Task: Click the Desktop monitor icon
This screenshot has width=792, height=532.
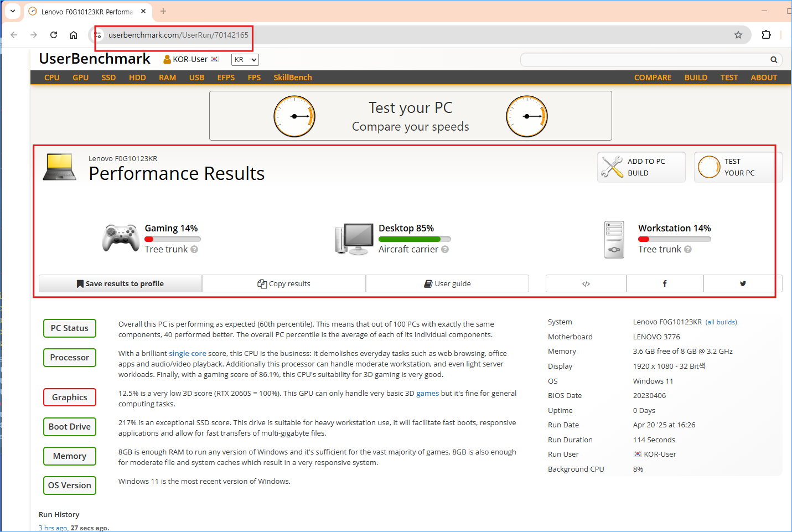Action: (354, 239)
